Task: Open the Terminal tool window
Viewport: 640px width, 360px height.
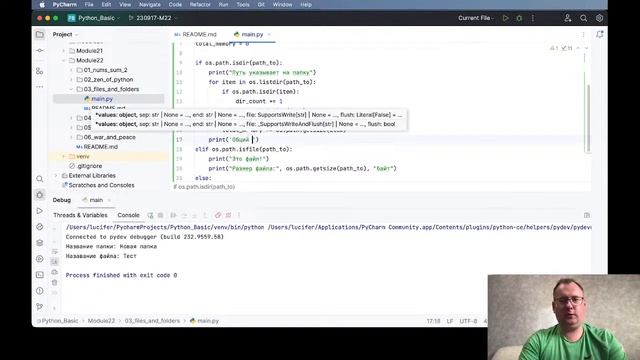Action: coord(40,275)
